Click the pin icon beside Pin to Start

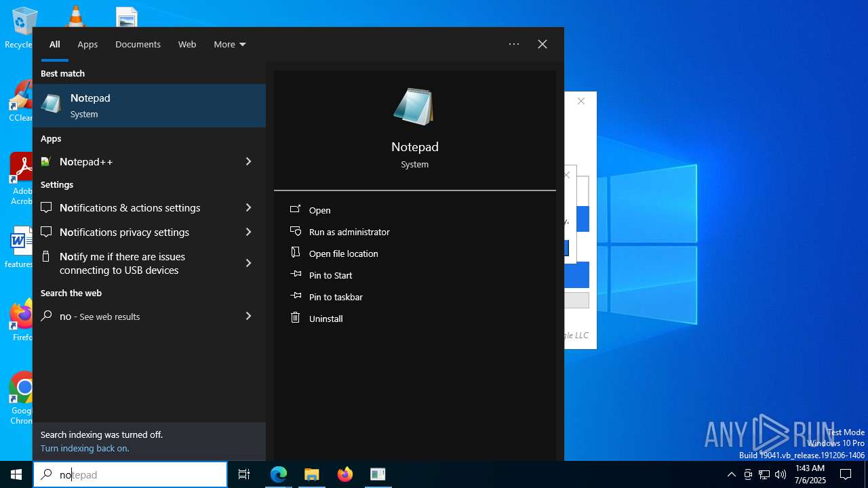coord(295,274)
